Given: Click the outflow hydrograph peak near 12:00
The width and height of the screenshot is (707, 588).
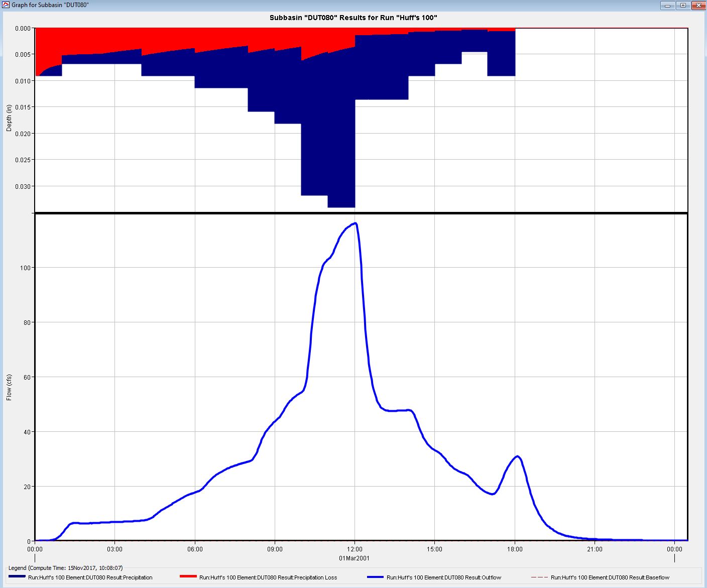Looking at the screenshot, I should point(356,223).
